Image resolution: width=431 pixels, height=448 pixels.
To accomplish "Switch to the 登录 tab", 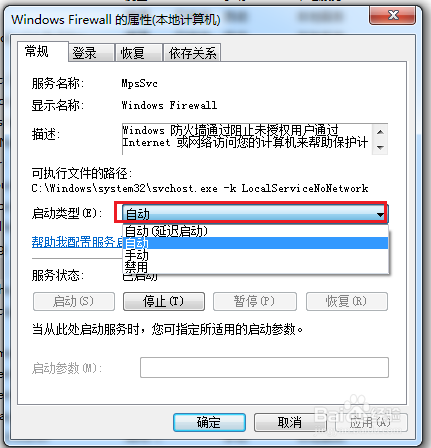I will pyautogui.click(x=92, y=53).
